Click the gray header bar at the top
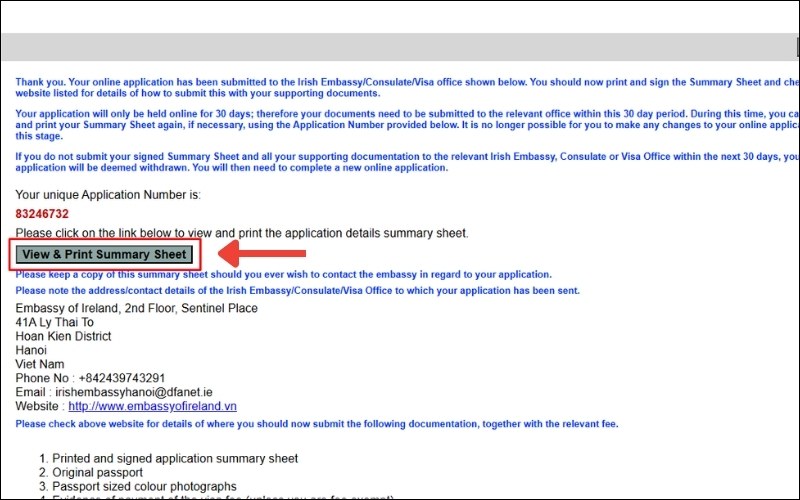 [x=400, y=48]
